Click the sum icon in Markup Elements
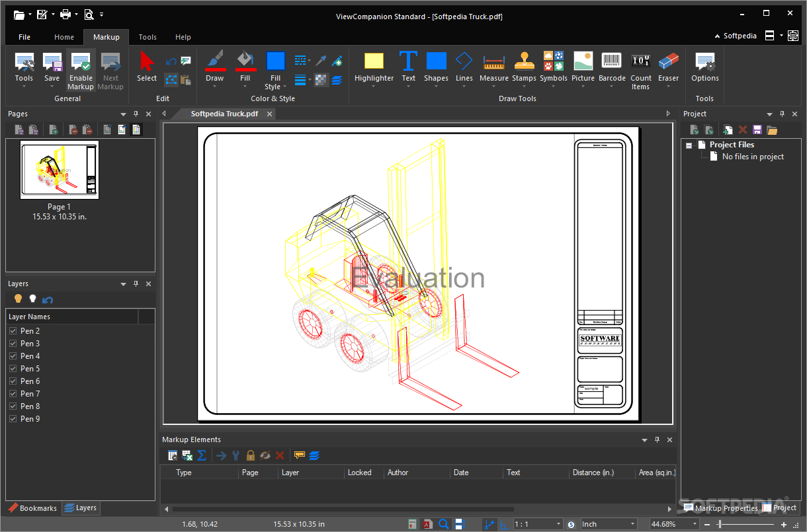The image size is (807, 532). pos(202,455)
